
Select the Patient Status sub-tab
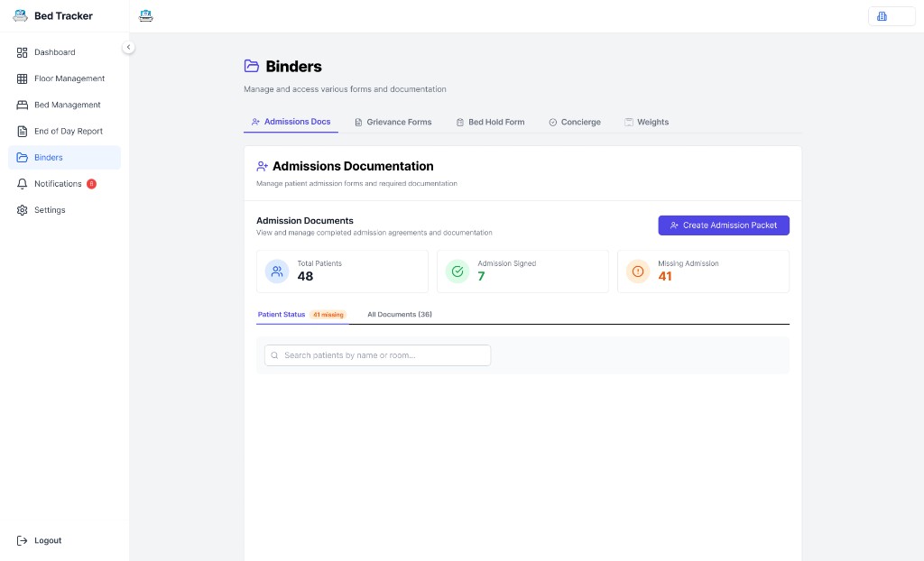(301, 315)
